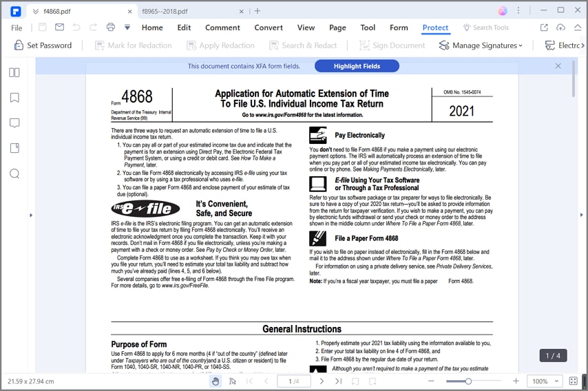Switch to the f8965--2018.pdf tab
This screenshot has width=588, height=391.
(x=165, y=11)
